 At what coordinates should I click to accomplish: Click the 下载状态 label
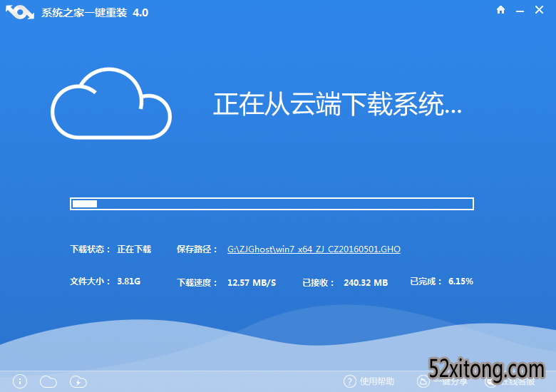pyautogui.click(x=90, y=249)
